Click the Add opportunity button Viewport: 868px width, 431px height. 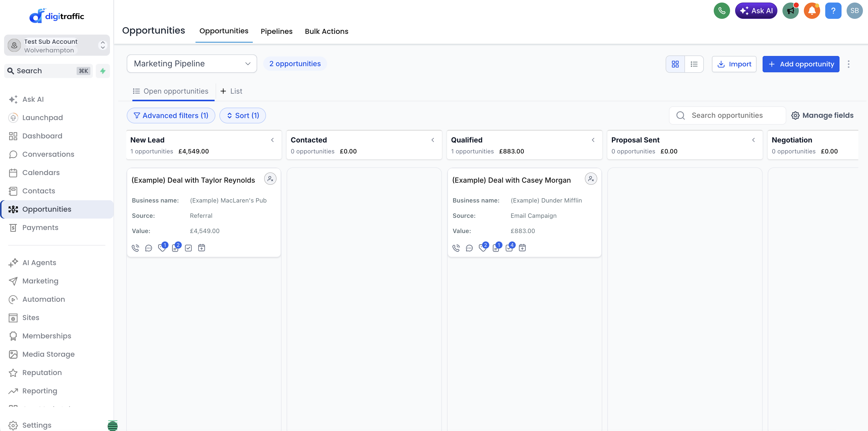tap(801, 64)
